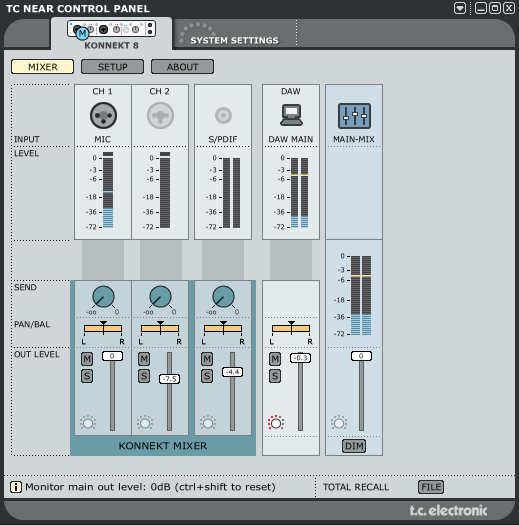Click the info icon in the status bar
The height and width of the screenshot is (525, 519).
pyautogui.click(x=16, y=487)
